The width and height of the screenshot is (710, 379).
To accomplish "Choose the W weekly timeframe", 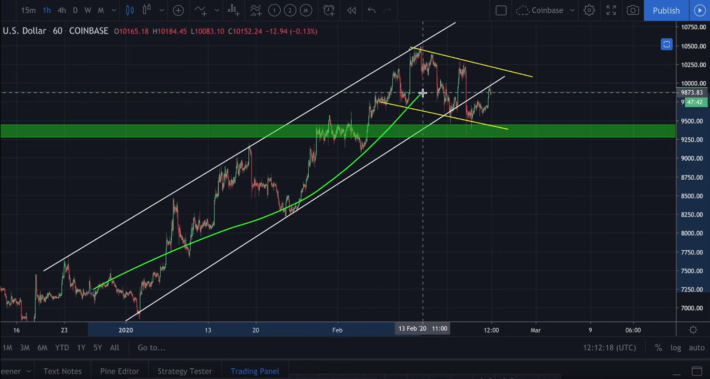I will (88, 10).
